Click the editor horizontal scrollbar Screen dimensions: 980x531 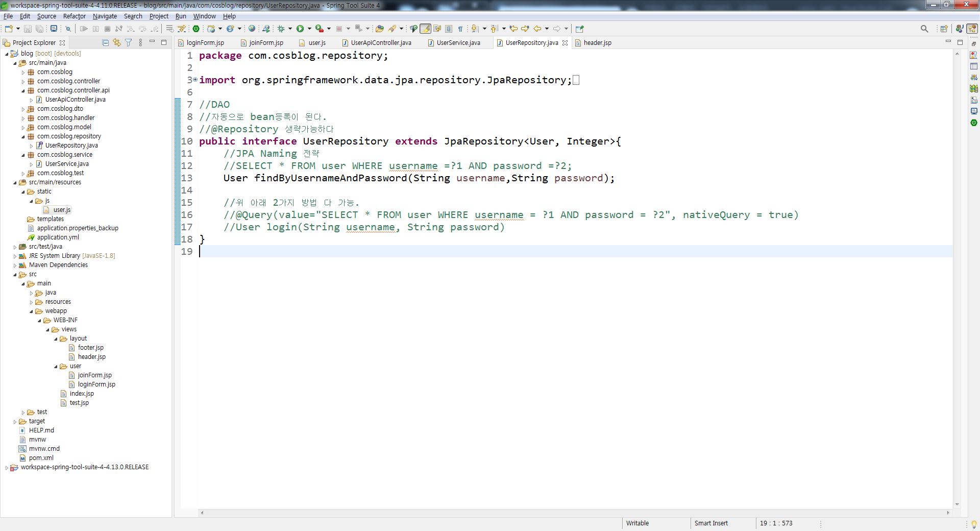point(575,513)
